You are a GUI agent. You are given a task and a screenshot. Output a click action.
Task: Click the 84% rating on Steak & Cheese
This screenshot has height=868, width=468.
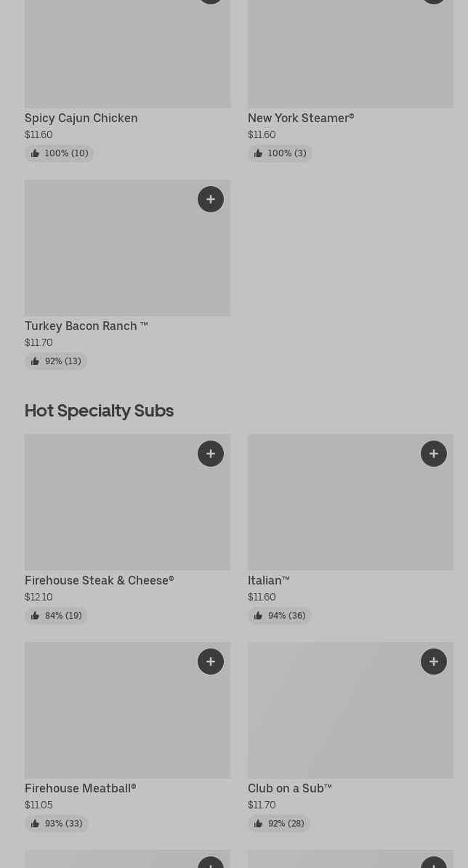(57, 616)
